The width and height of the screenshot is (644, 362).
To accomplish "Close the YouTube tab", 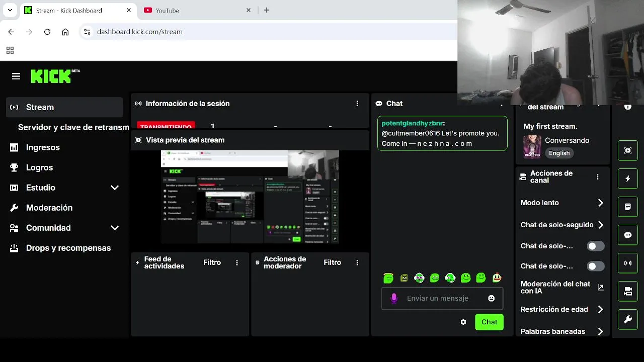I will click(249, 10).
